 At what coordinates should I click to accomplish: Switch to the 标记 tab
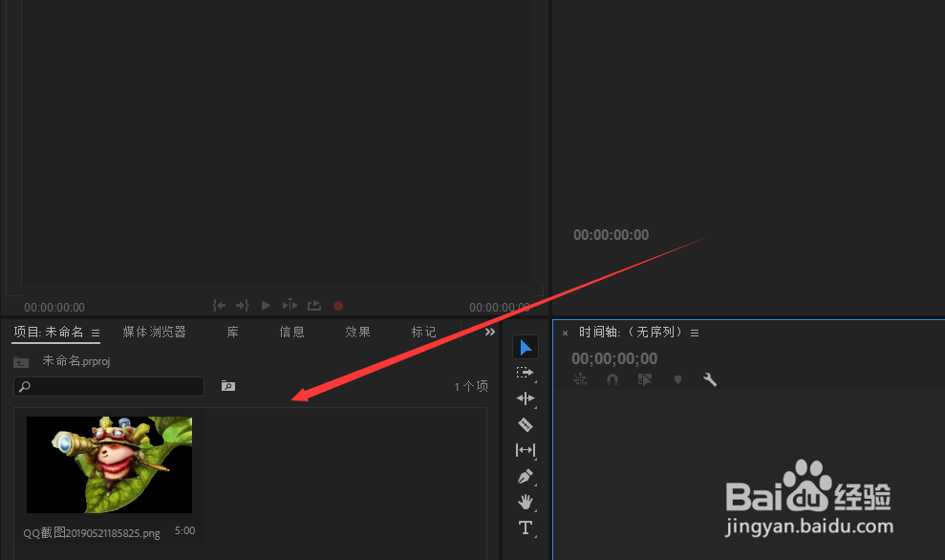click(x=423, y=332)
